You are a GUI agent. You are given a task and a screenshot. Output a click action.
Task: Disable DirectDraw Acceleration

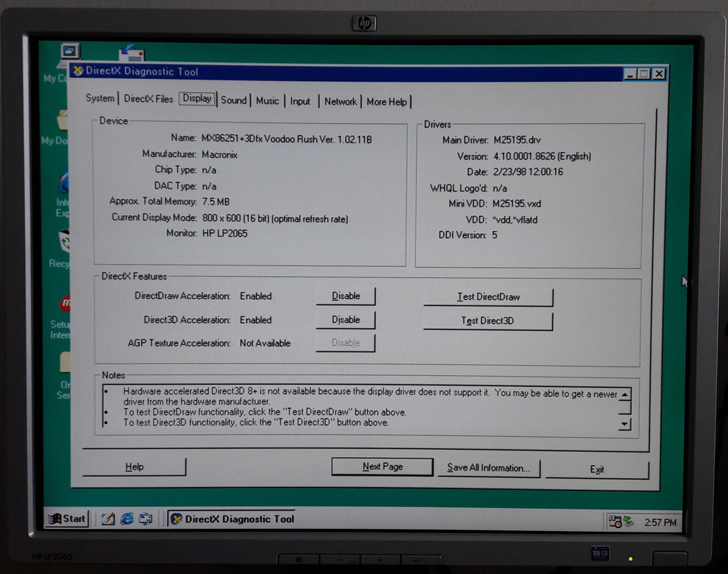coord(346,296)
